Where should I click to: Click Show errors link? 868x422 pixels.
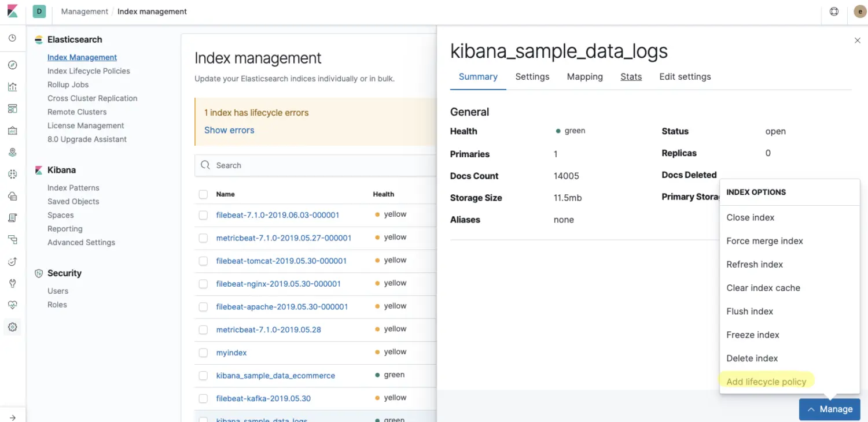point(229,130)
